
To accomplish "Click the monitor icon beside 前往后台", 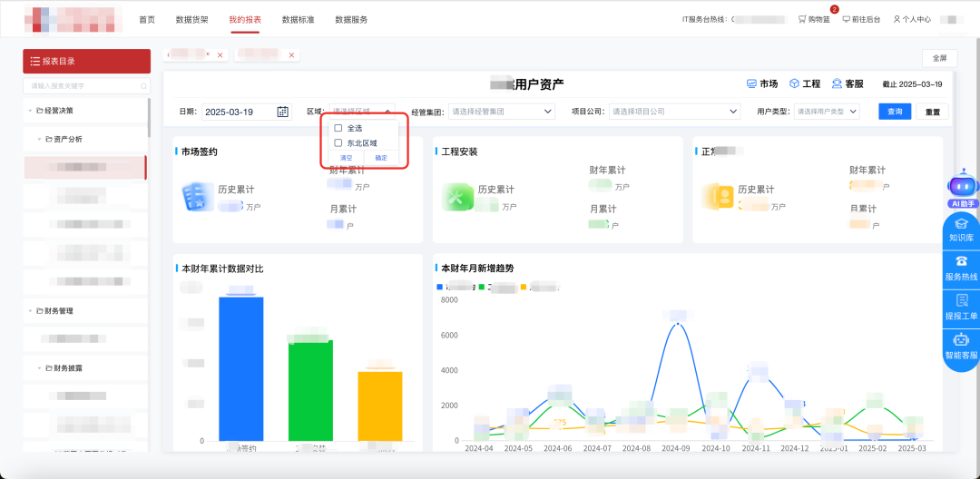I will pos(847,19).
